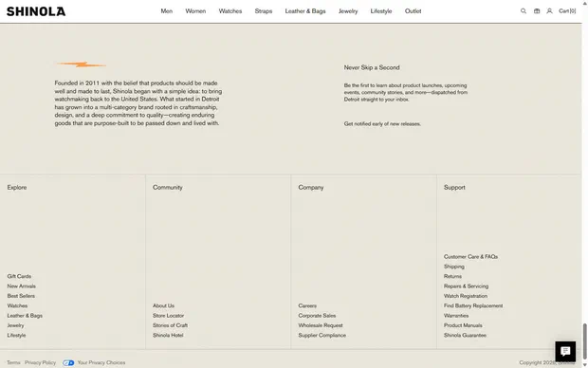
Task: Click the Never Skip a Second heading
Action: (372, 67)
